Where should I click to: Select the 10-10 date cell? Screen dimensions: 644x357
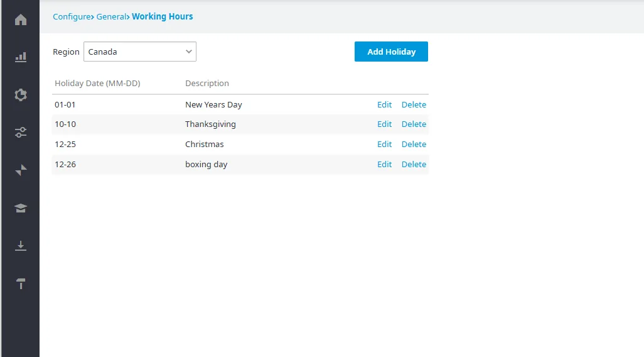[x=65, y=124]
